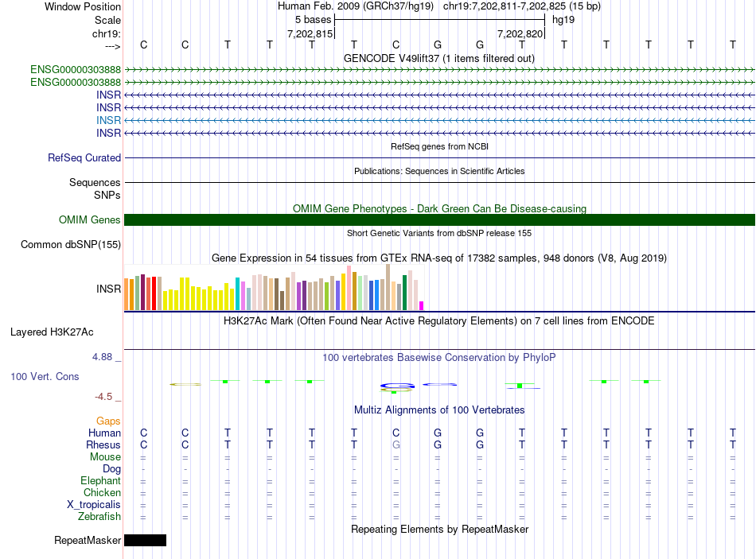
Task: Click the 7,202,815 position marker on ruler
Action: (x=310, y=33)
